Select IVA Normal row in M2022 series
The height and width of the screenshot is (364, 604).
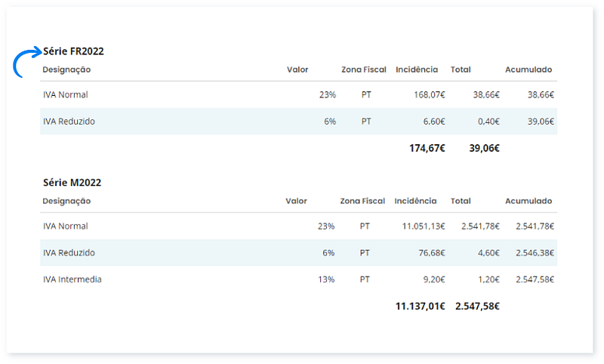[x=66, y=226]
